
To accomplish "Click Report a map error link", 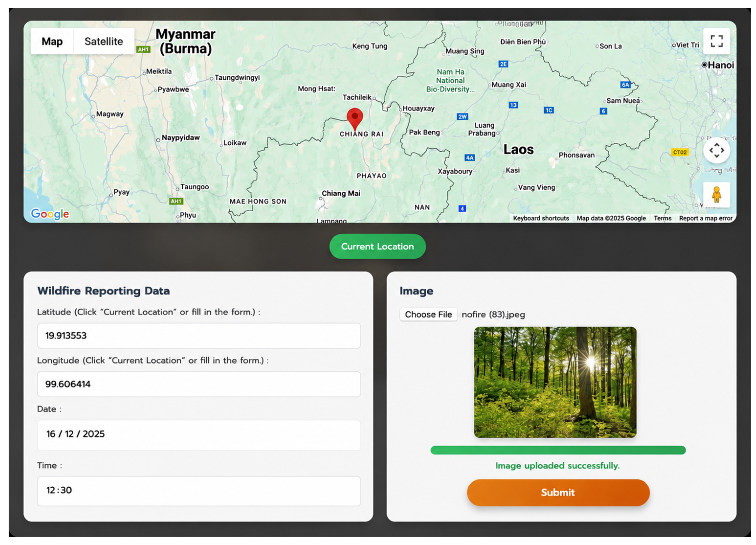I will point(706,218).
